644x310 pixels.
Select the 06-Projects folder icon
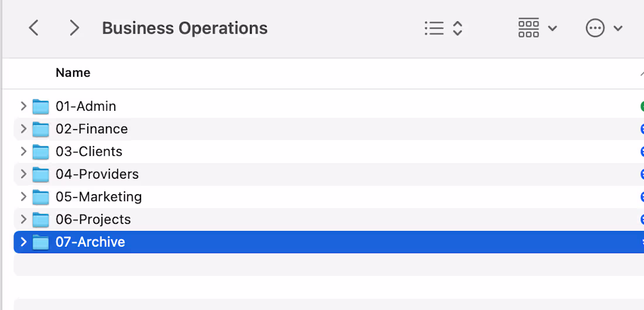[40, 220]
